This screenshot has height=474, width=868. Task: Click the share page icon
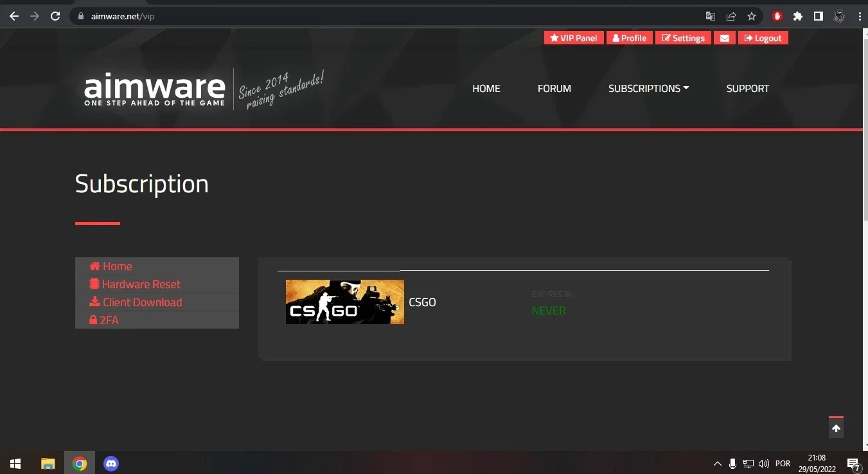point(731,16)
